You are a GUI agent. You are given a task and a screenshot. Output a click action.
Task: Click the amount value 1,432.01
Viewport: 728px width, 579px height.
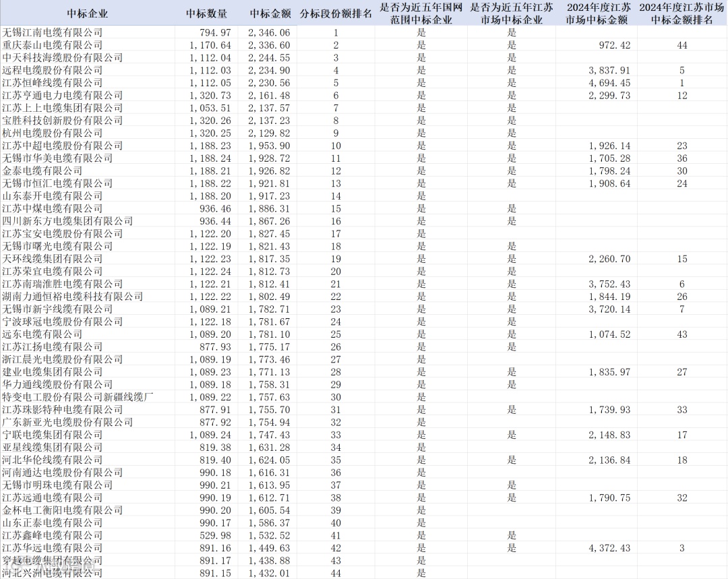[x=269, y=572]
